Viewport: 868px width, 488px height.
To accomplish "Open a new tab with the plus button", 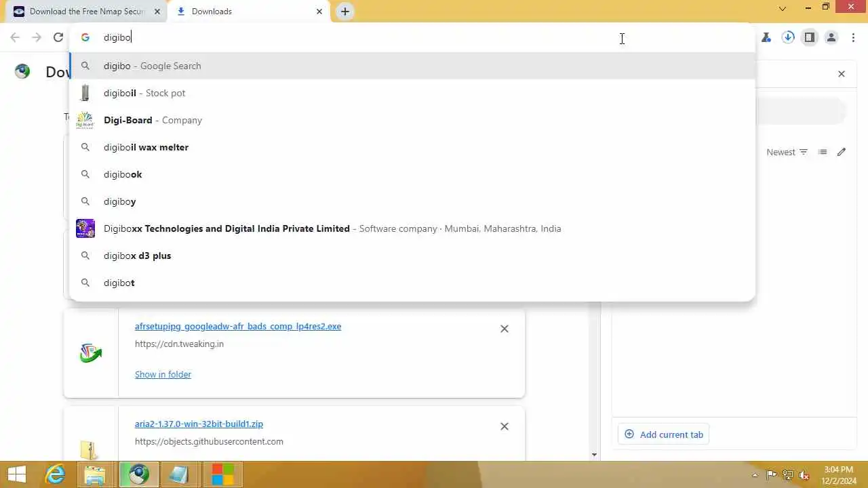I will [345, 12].
